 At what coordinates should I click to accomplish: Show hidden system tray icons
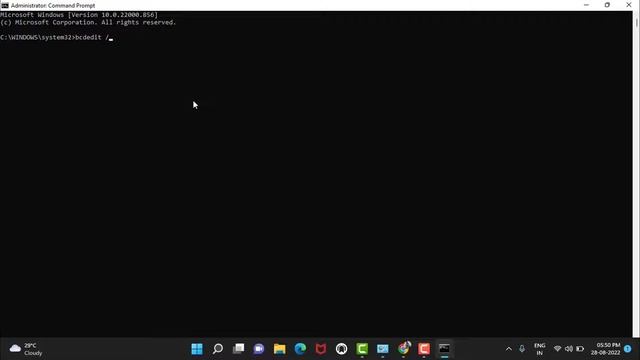[509, 349]
